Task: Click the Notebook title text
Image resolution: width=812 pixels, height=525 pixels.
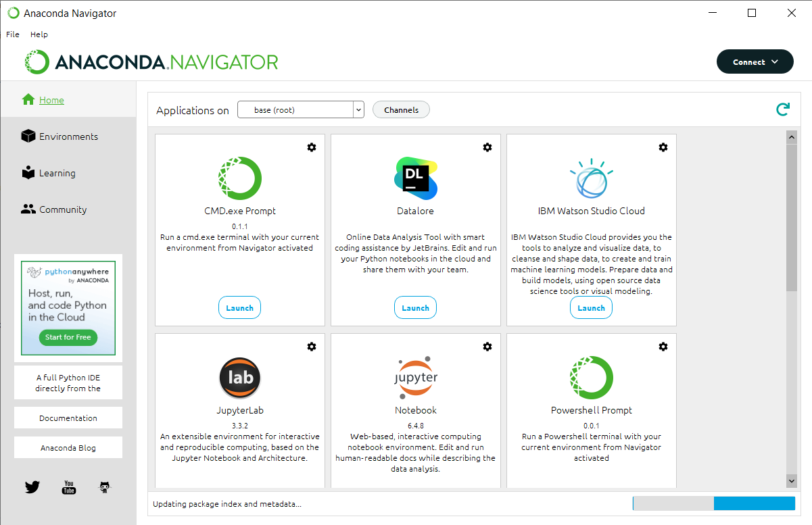Action: coord(416,410)
